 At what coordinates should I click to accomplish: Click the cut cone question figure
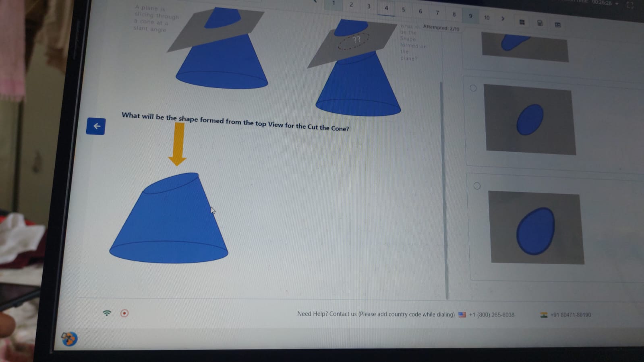point(169,218)
